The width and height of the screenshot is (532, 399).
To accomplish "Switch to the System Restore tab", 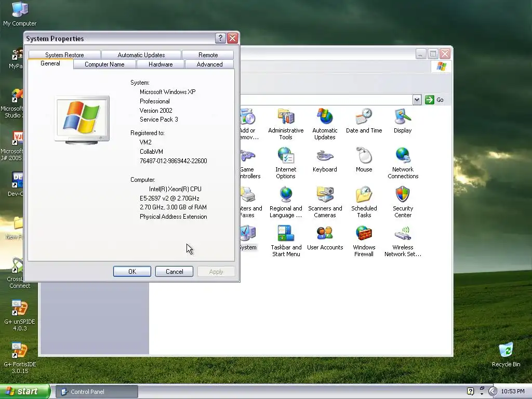I will (64, 55).
